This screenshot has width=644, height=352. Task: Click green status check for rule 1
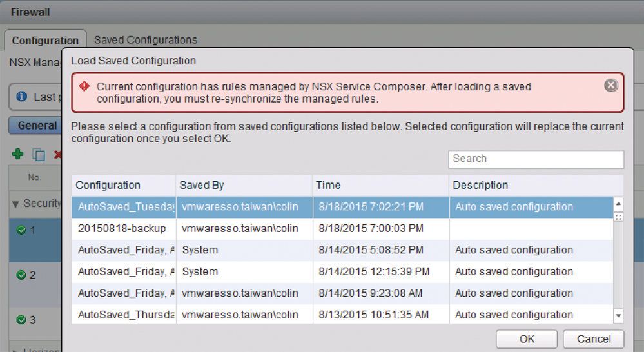point(21,230)
